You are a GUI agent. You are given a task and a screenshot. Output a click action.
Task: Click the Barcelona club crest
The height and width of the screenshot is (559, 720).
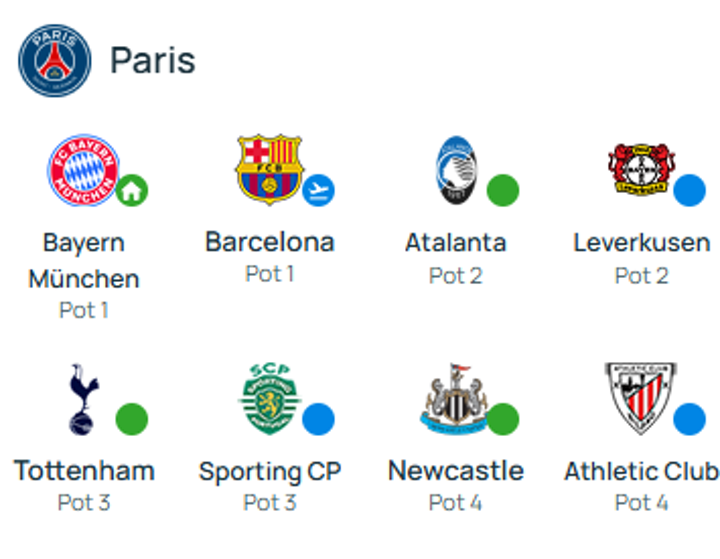pos(269,168)
